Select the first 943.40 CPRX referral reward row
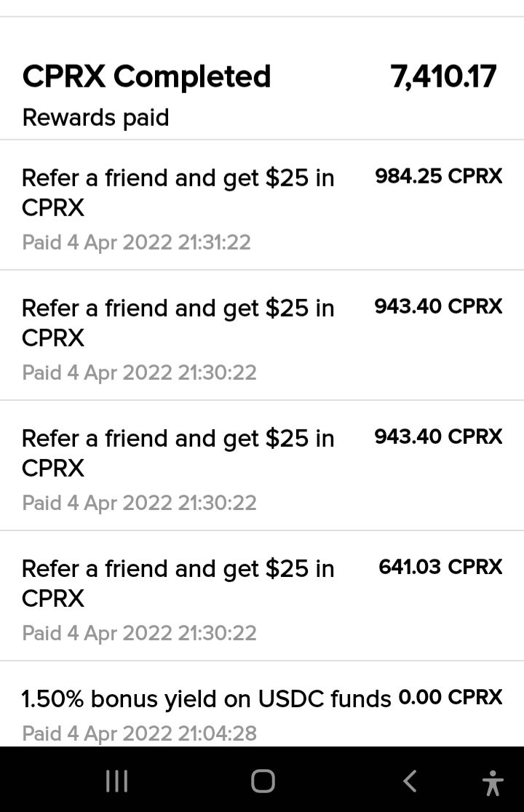 pyautogui.click(x=262, y=335)
